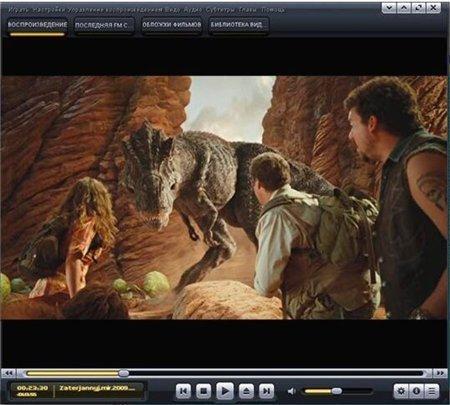Click the dinosaur video frame

point(224,197)
